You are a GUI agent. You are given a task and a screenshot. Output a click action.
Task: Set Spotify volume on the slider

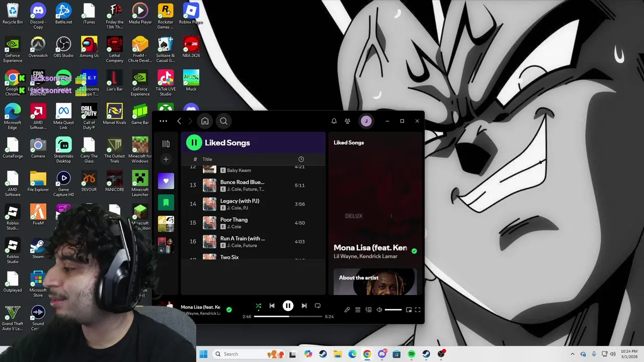click(393, 310)
